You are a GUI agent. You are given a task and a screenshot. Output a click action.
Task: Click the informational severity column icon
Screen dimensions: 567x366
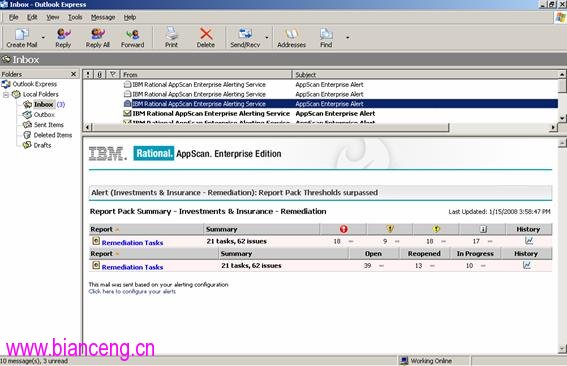[x=483, y=229]
